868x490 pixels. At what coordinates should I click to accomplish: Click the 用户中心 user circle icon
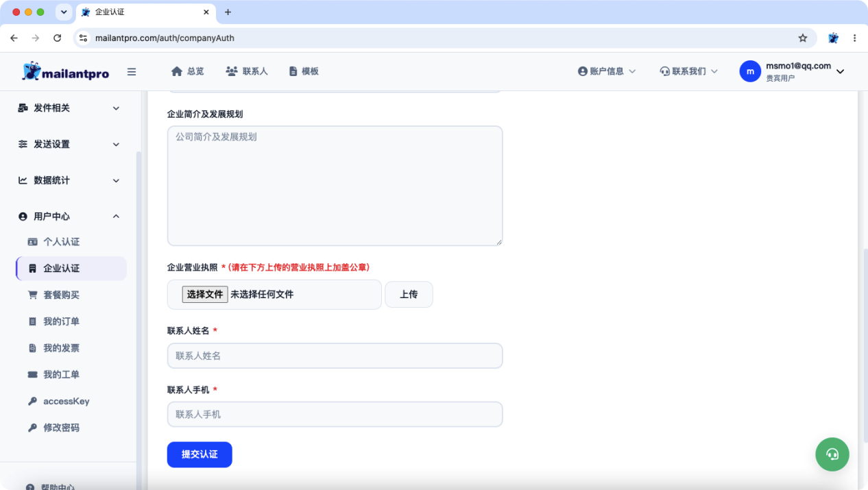[x=23, y=217]
